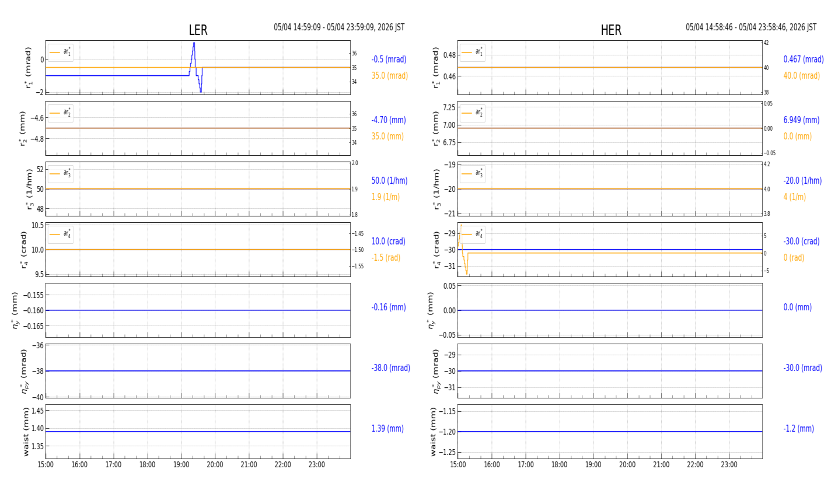Click the orange -1.5 (rad) value
824x504 pixels.
tap(386, 258)
